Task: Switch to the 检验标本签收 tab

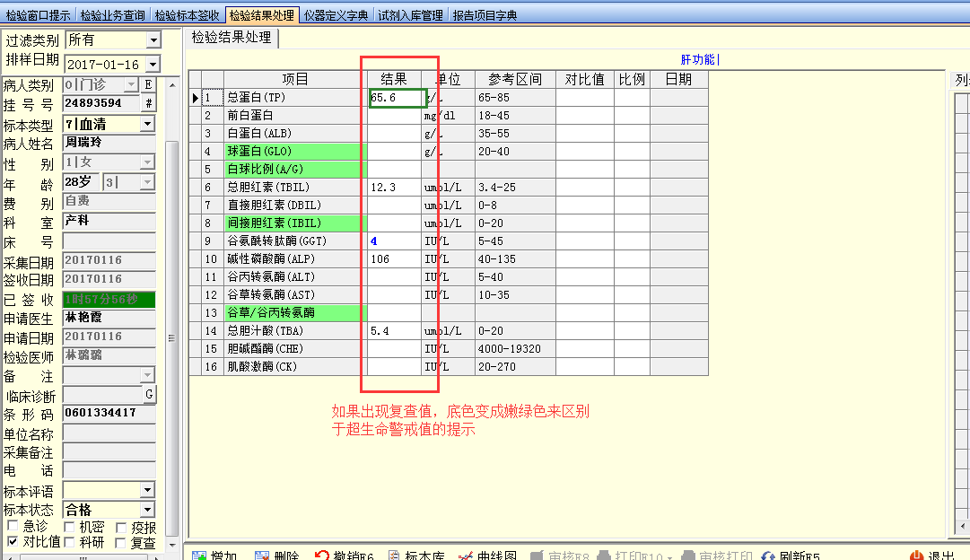Action: 187,15
